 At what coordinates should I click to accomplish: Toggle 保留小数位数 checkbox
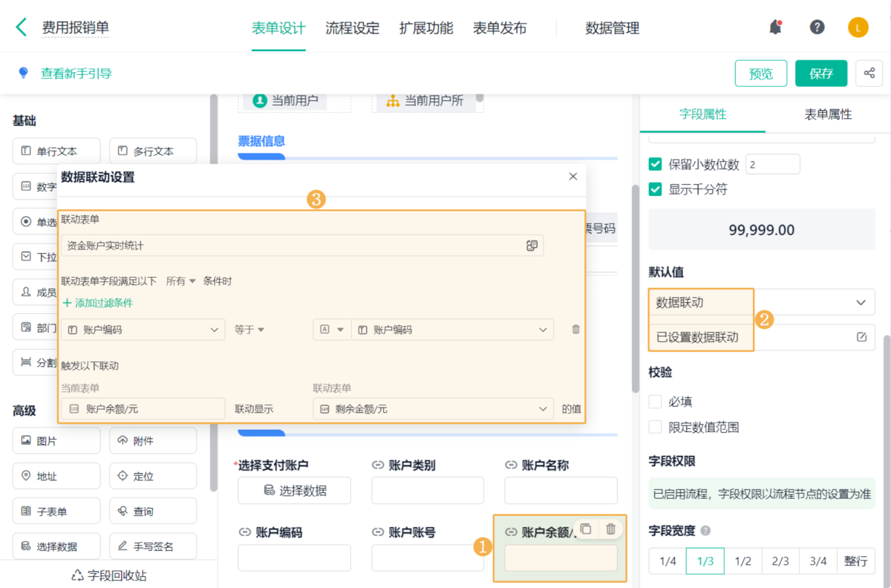pyautogui.click(x=656, y=164)
